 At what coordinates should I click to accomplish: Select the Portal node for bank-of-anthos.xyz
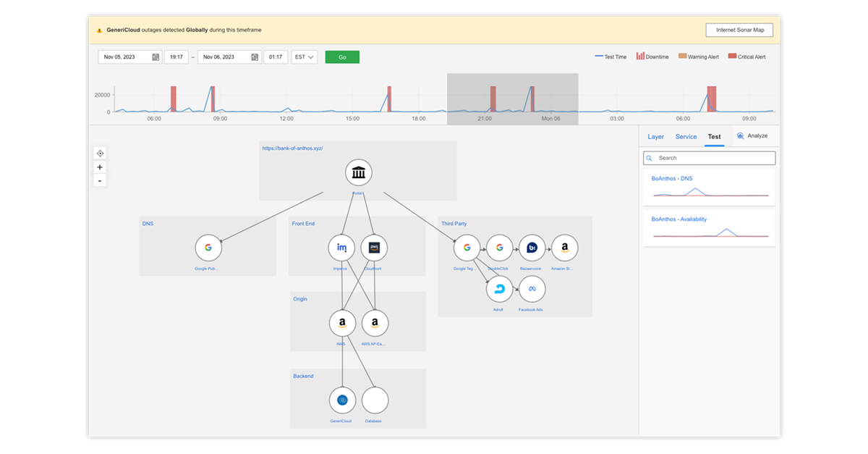click(x=358, y=172)
